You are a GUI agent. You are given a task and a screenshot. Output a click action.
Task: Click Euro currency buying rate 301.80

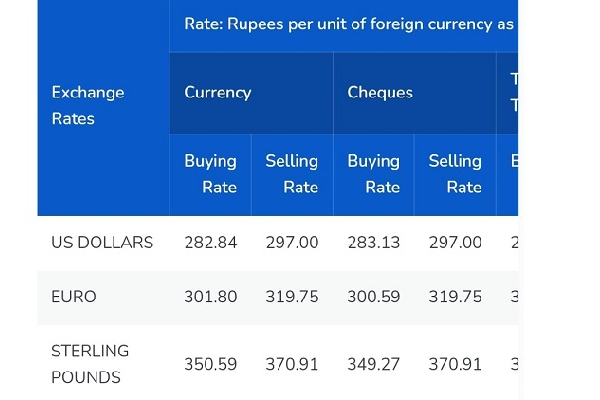point(211,297)
